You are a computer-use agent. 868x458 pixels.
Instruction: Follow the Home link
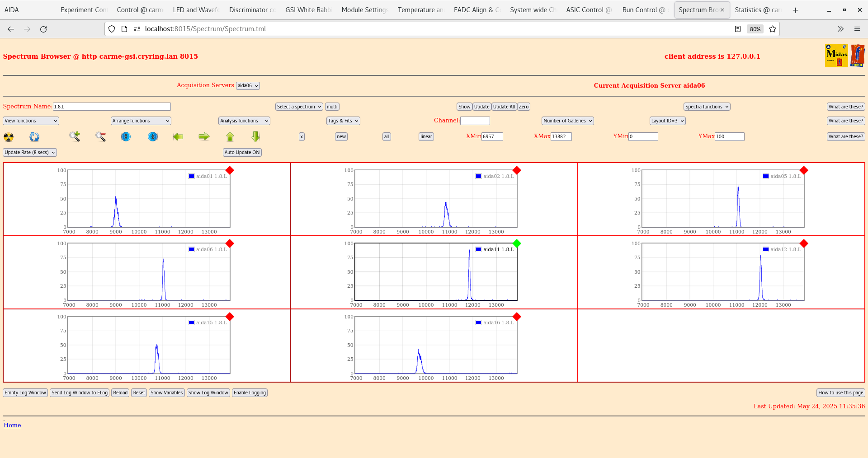coord(12,425)
